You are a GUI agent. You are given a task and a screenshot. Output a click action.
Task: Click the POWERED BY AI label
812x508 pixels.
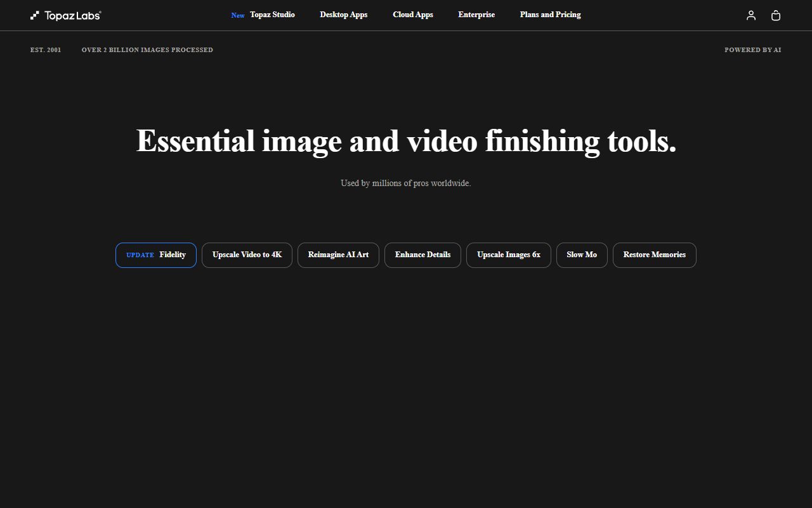click(752, 50)
